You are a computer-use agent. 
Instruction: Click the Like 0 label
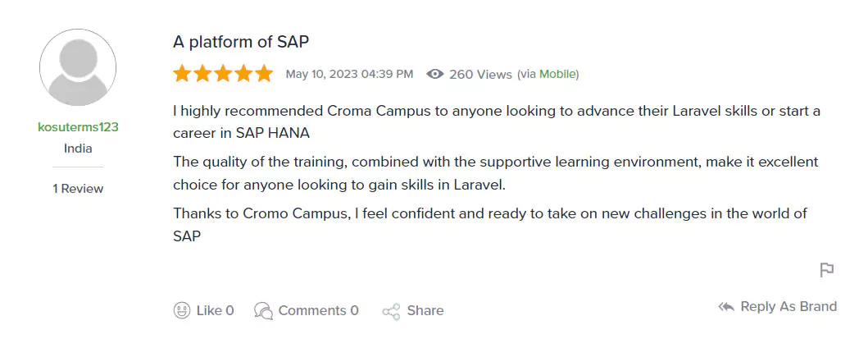[x=215, y=310]
